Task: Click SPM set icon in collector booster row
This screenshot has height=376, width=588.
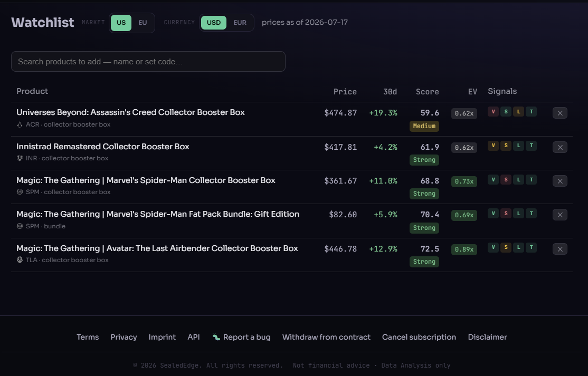Action: [20, 192]
